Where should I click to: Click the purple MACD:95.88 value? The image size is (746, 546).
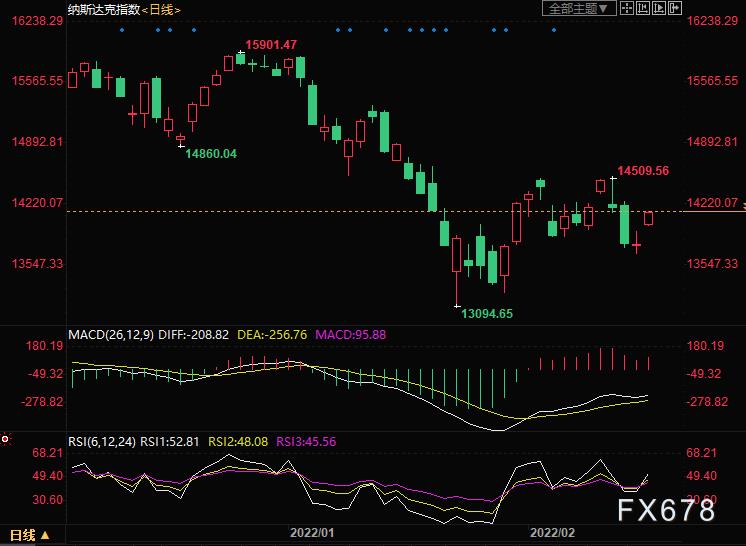351,335
